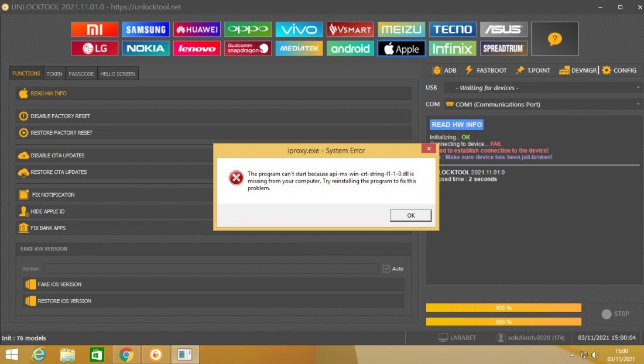
Task: Switch to the FUNCTIONS tab
Action: (x=26, y=74)
